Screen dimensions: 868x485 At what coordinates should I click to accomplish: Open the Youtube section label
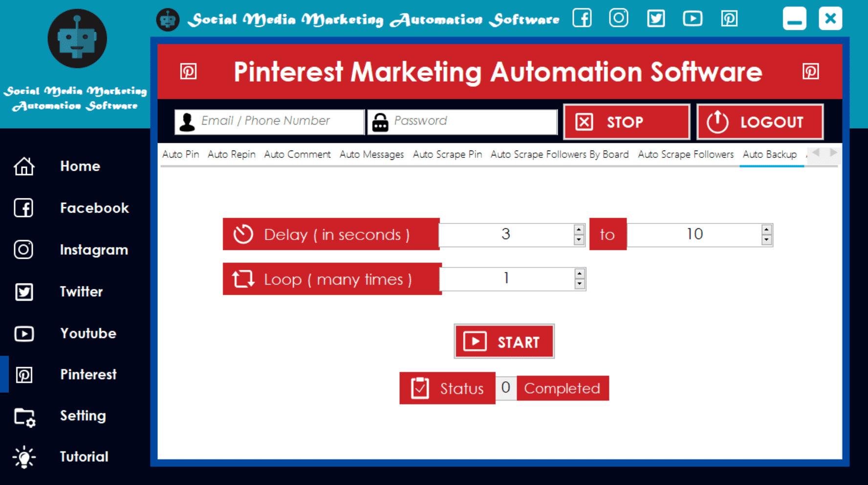(x=88, y=333)
